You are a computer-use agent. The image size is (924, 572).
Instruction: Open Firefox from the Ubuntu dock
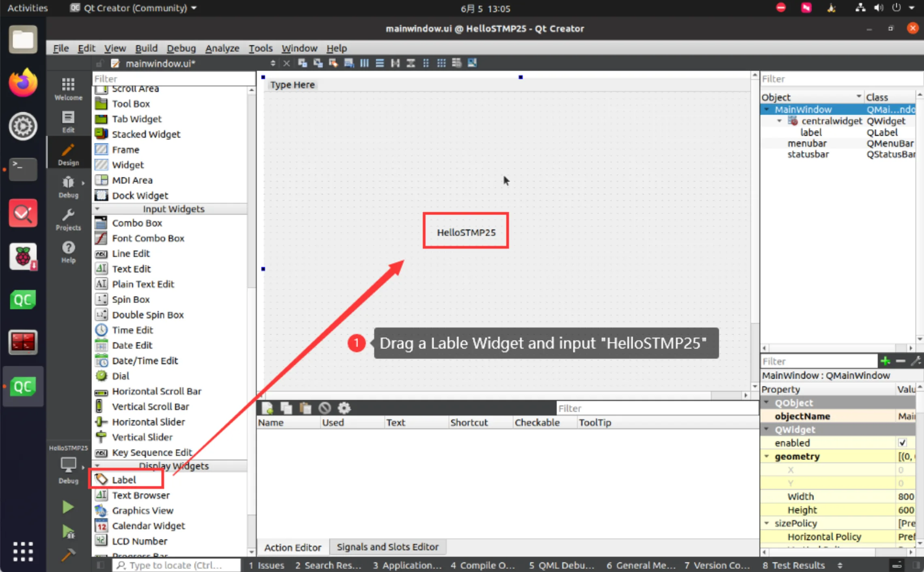point(23,83)
